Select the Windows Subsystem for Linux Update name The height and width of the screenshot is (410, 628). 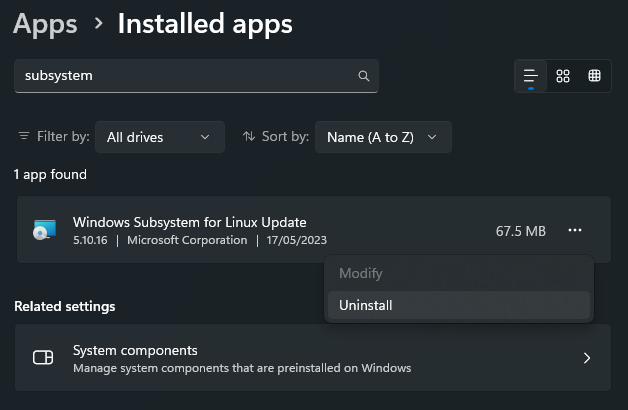[x=190, y=222]
